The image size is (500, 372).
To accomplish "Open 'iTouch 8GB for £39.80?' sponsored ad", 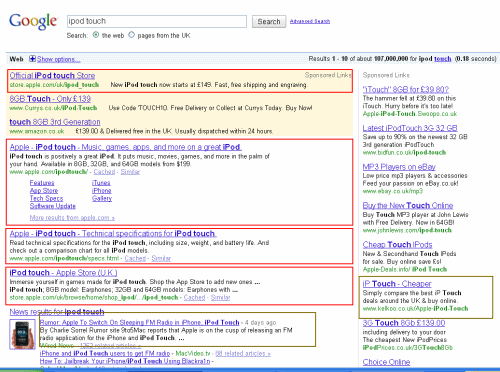I will coord(406,90).
